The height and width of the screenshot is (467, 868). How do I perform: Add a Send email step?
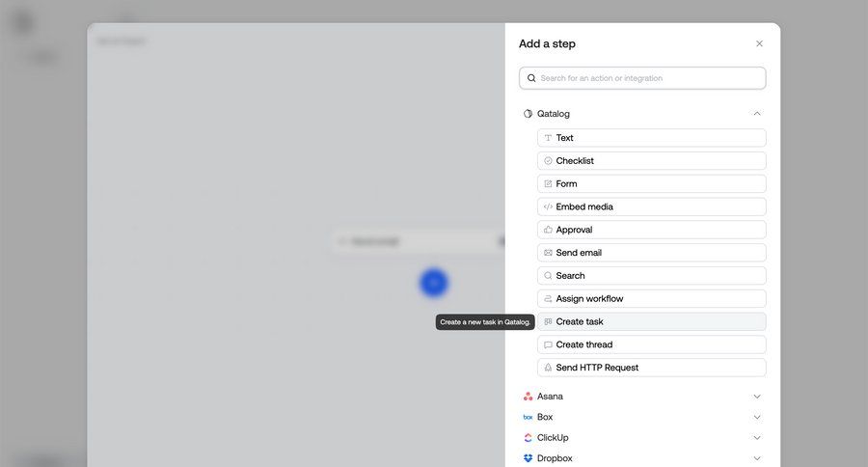(652, 253)
